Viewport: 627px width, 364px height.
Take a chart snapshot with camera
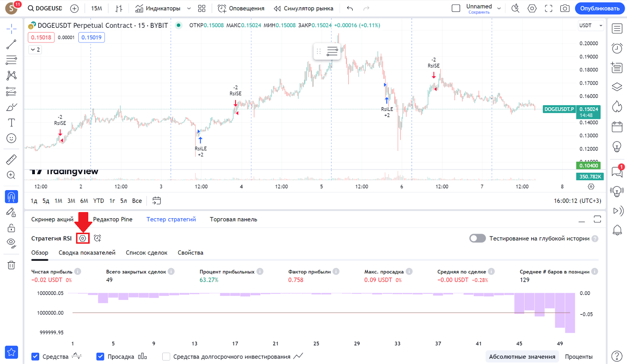click(565, 8)
